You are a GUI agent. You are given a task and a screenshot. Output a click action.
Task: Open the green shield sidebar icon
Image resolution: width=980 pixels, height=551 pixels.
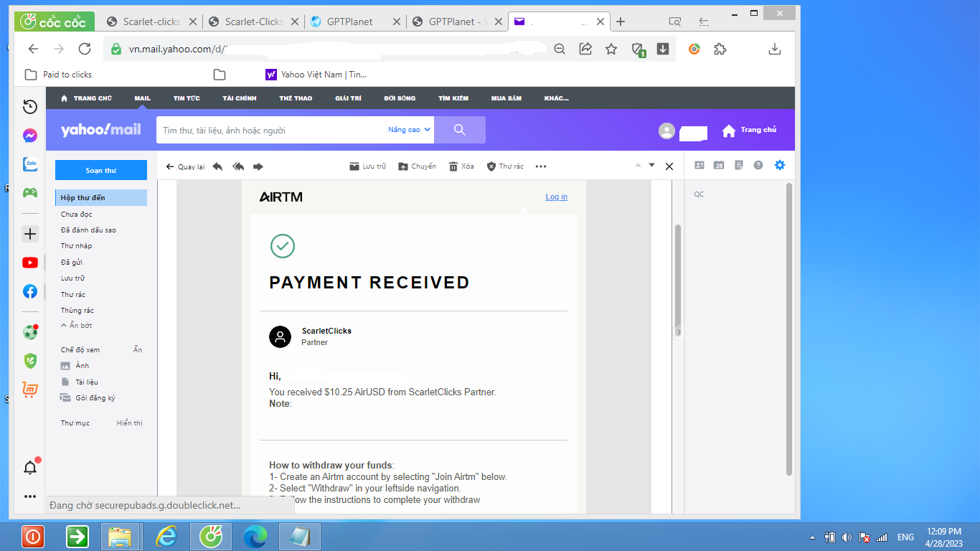pyautogui.click(x=30, y=361)
